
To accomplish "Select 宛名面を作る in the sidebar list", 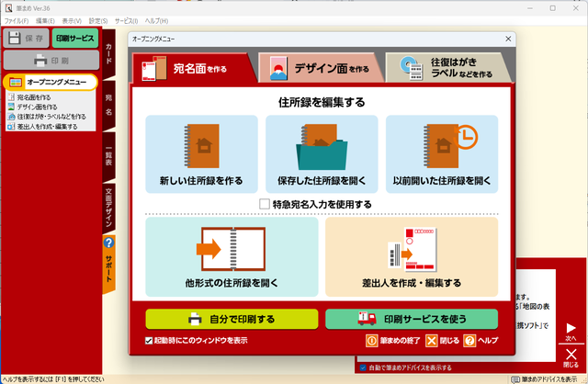I will tap(34, 97).
